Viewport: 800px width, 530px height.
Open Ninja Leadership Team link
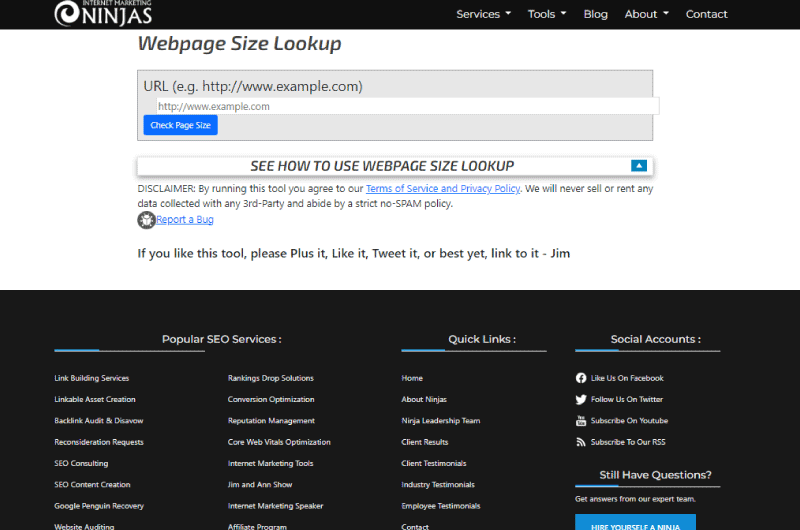point(441,421)
